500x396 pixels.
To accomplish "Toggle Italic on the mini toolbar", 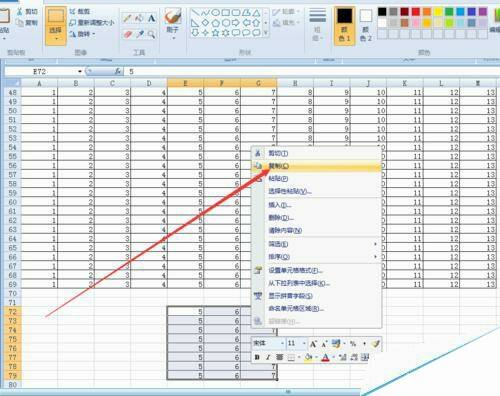I will point(268,357).
